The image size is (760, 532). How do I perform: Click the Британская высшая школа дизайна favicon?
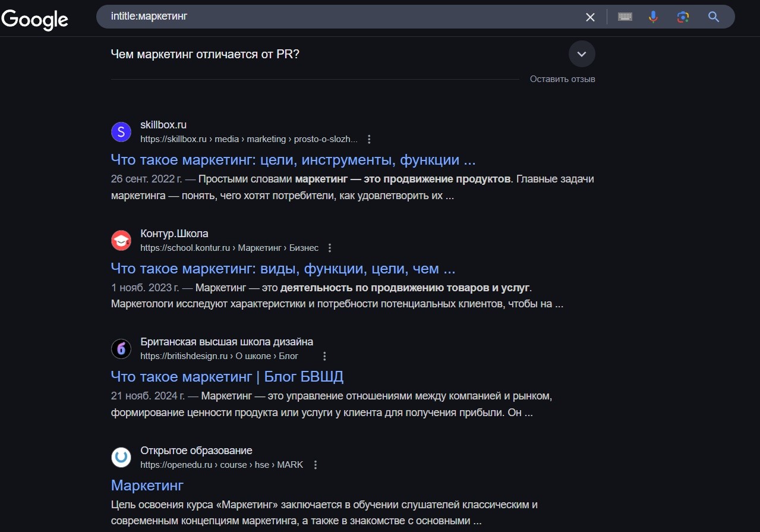(x=121, y=349)
